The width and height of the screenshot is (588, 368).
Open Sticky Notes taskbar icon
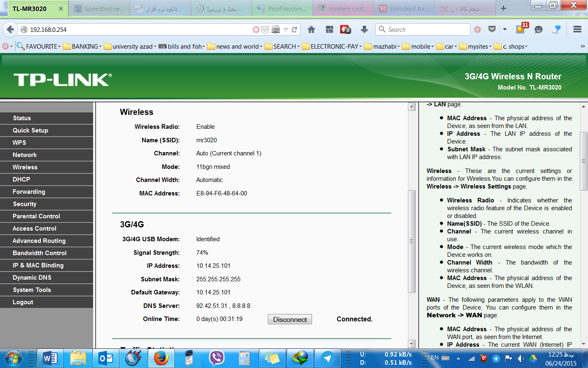point(272,359)
